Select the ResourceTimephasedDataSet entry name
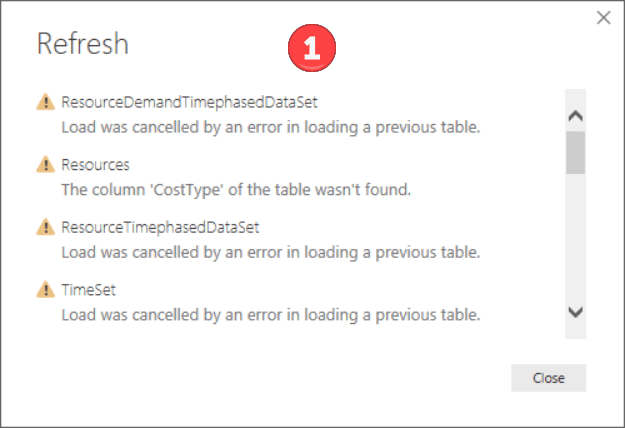 pos(160,228)
